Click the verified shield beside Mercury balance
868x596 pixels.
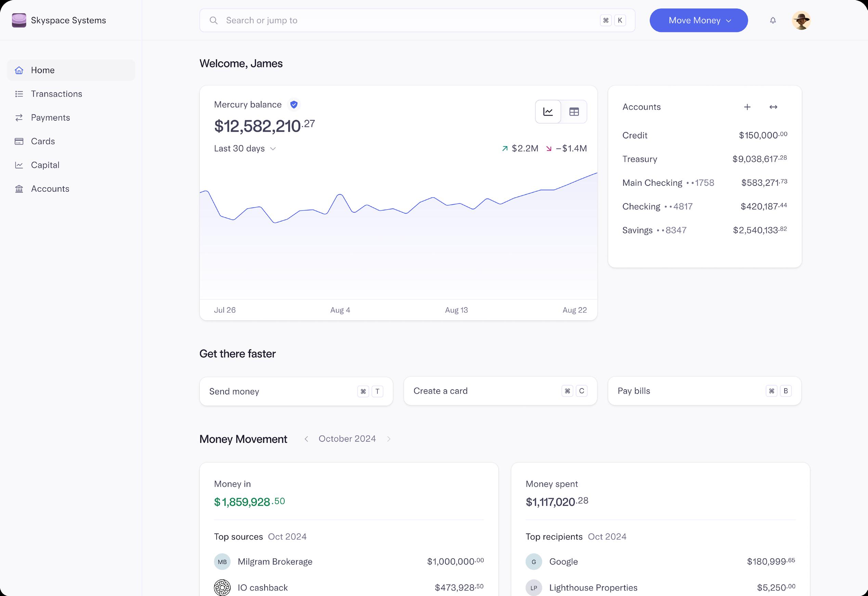(x=294, y=105)
